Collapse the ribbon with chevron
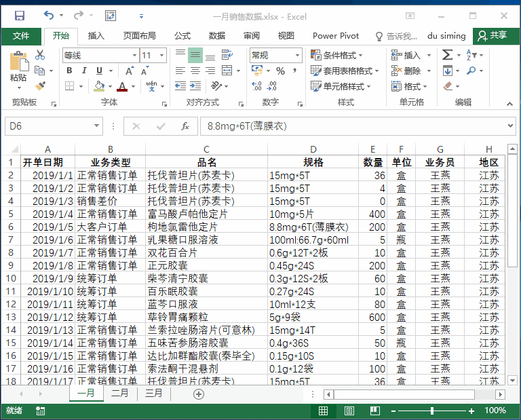The width and height of the screenshot is (521, 420). pos(509,104)
